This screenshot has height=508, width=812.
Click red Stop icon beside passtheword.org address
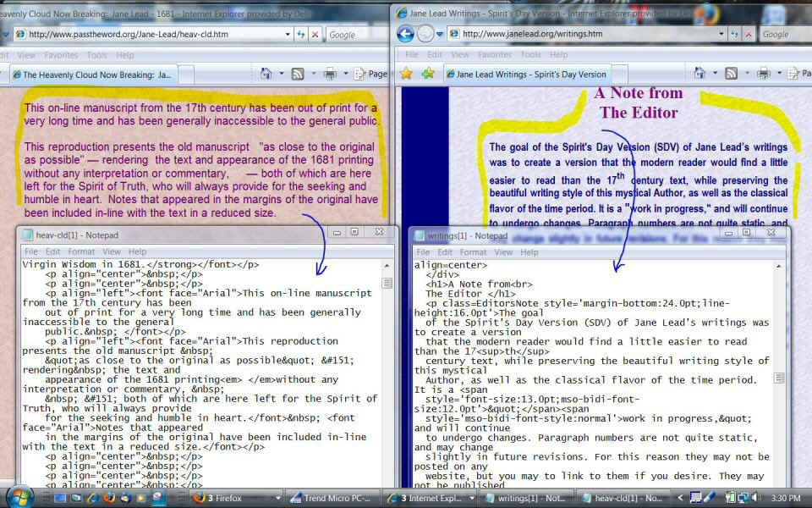point(315,34)
